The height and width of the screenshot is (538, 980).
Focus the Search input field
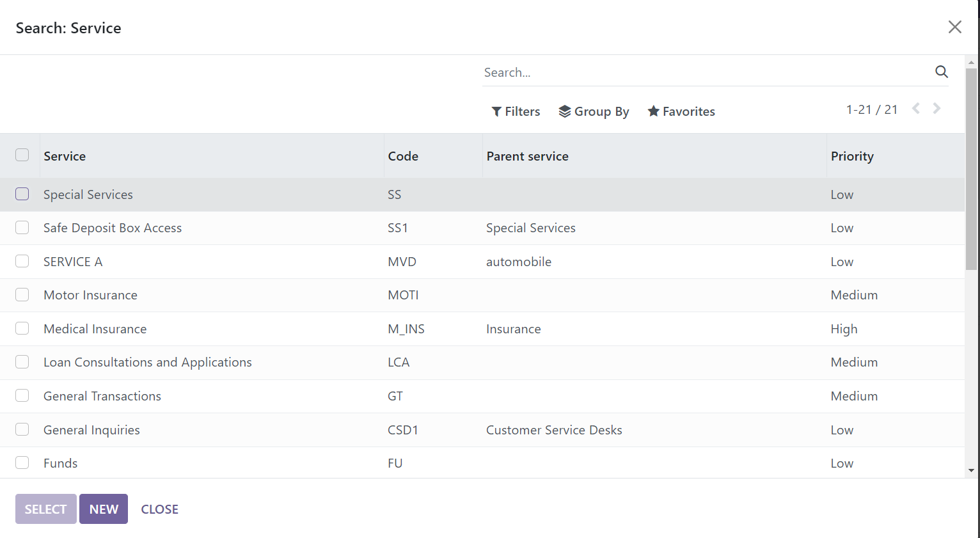pos(704,72)
